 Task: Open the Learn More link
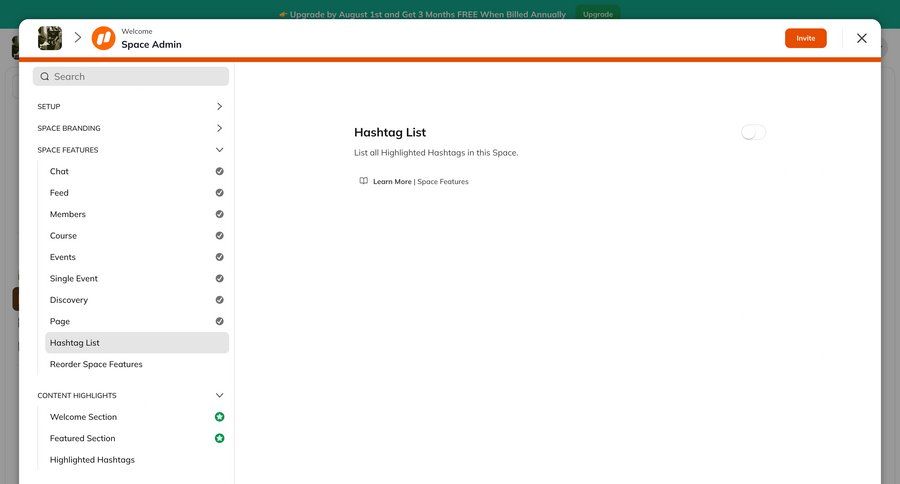392,182
